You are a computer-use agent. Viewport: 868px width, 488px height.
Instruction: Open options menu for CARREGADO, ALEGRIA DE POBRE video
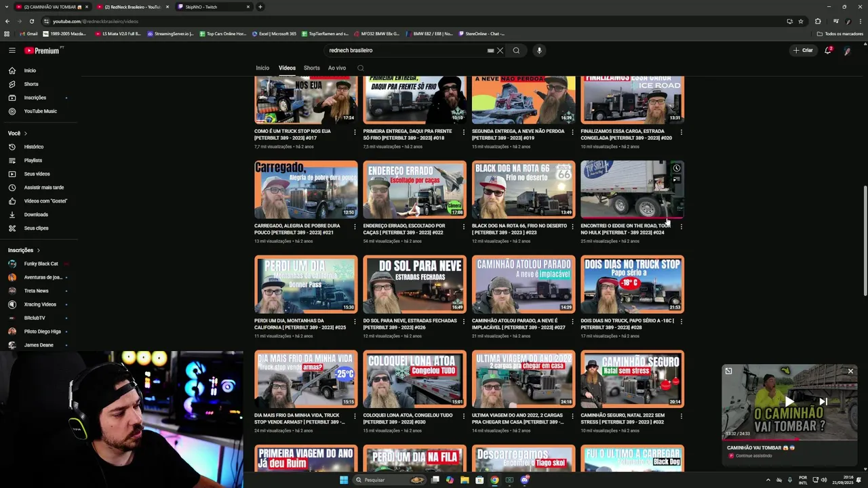point(355,227)
